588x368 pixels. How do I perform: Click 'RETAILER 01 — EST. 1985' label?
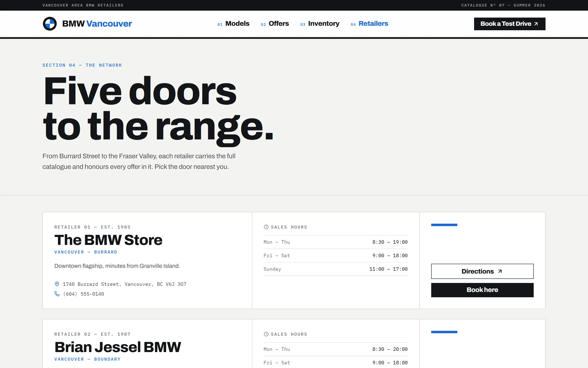pos(92,227)
